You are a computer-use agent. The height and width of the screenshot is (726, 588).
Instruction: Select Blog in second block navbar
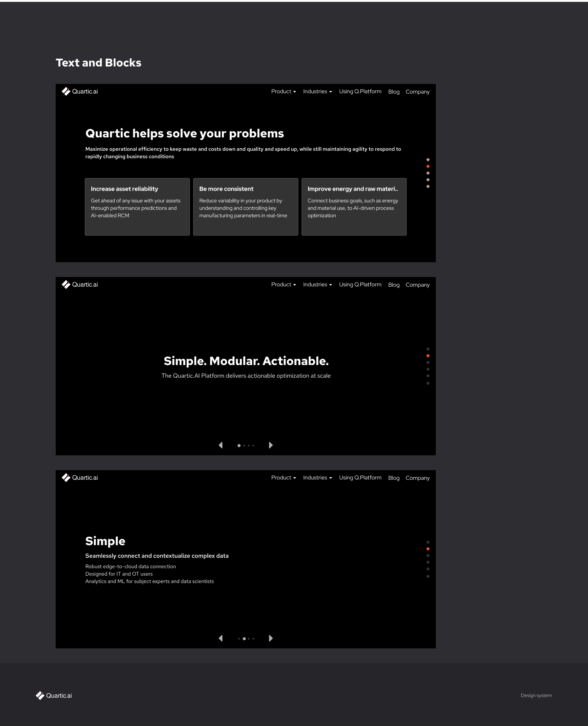(394, 285)
